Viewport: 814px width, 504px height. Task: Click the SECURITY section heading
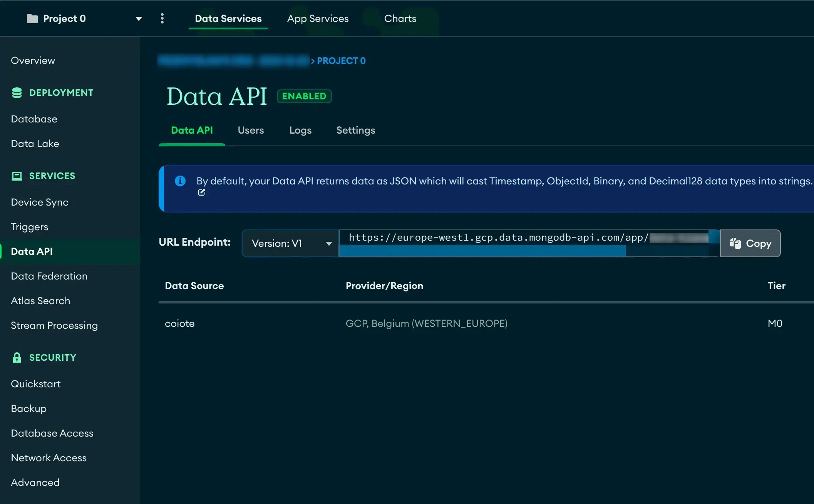pyautogui.click(x=53, y=358)
